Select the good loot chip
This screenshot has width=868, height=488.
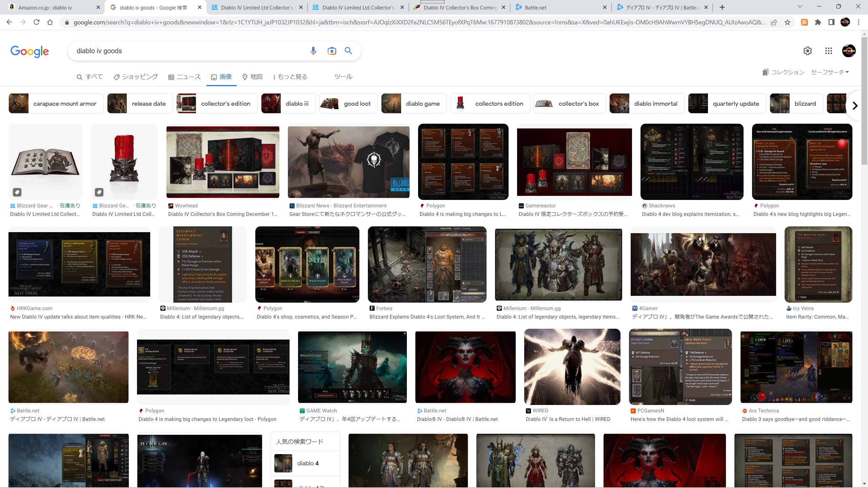click(x=348, y=104)
